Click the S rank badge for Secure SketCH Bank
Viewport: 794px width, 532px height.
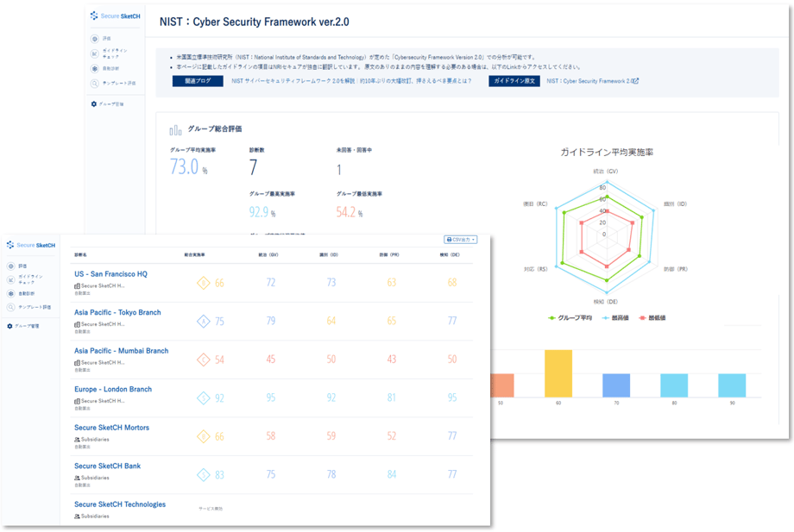click(204, 475)
